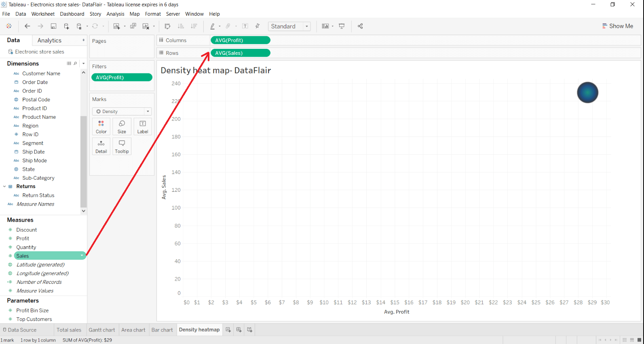The image size is (644, 344).
Task: Swap rows and columns icon
Action: (x=168, y=26)
